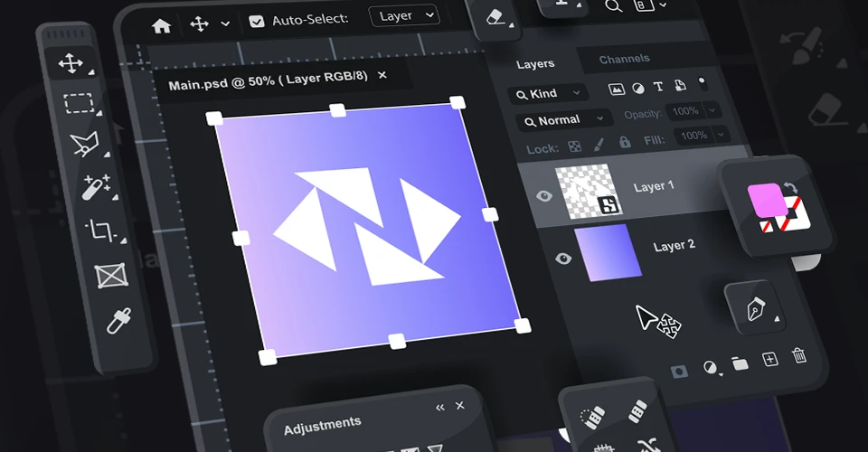Select the Main.psd document tab
The image size is (868, 452).
(x=268, y=80)
